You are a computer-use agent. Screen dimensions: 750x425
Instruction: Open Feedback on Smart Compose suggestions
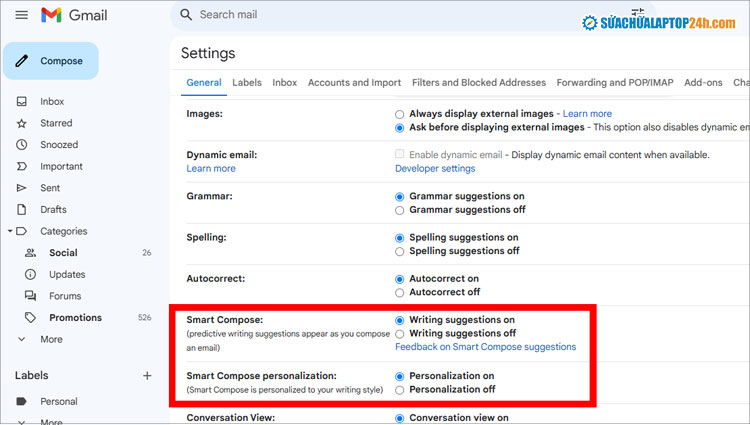click(485, 347)
